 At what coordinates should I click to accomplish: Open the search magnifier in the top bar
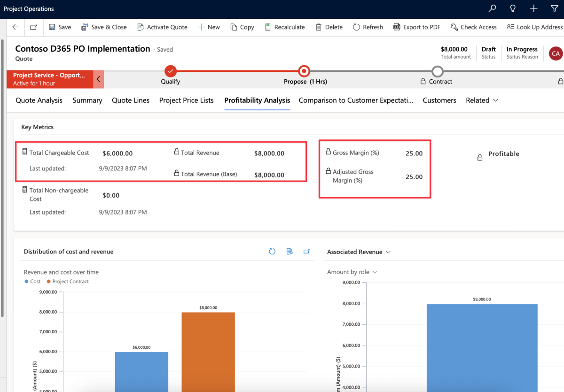coord(492,8)
